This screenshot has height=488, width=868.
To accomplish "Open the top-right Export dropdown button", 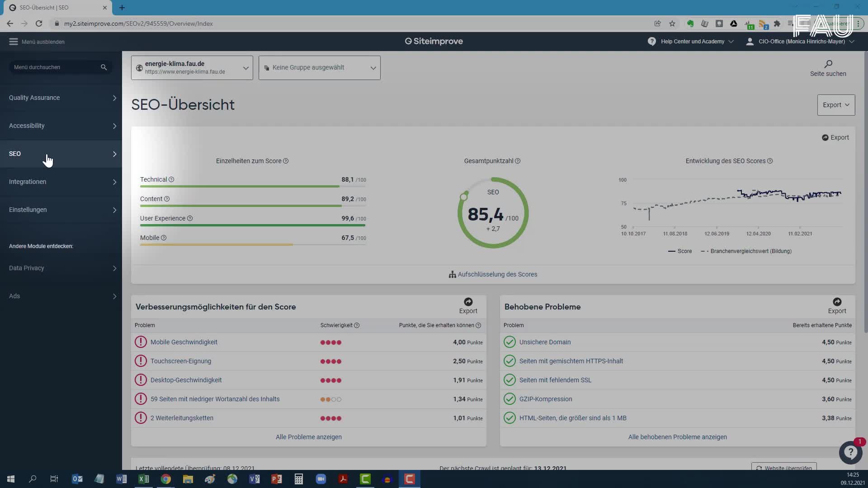I will tap(835, 105).
